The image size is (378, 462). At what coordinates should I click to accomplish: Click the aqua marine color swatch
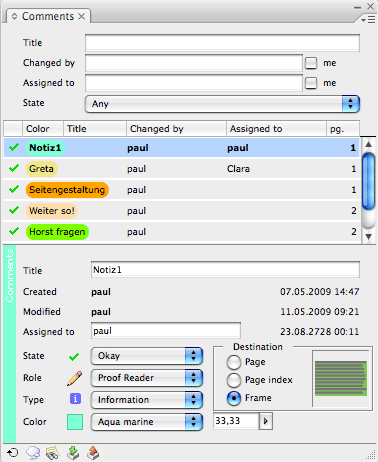[x=75, y=422]
